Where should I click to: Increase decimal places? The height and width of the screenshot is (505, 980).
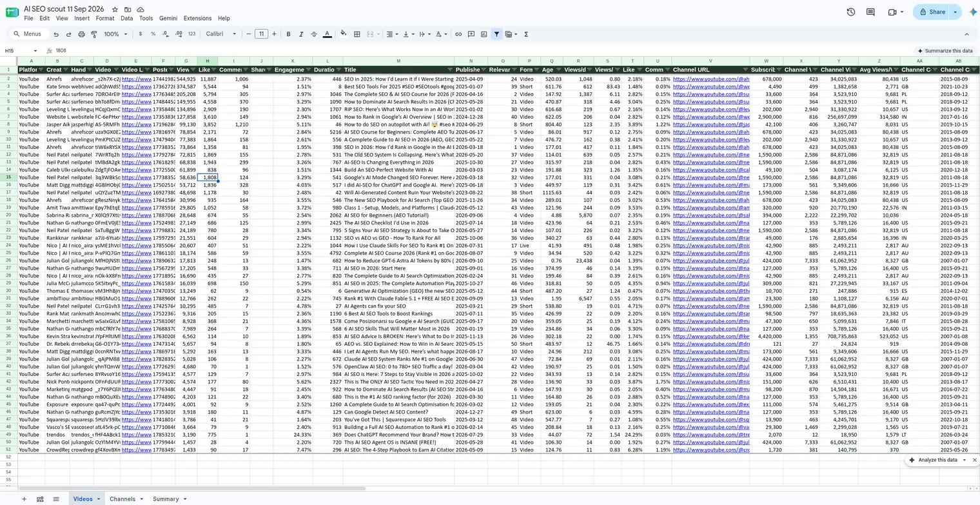(179, 34)
